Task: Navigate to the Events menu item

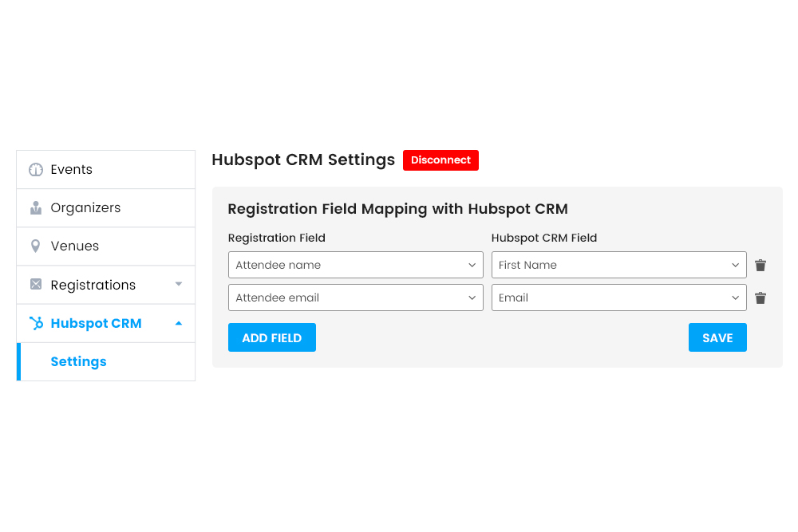Action: [73, 169]
